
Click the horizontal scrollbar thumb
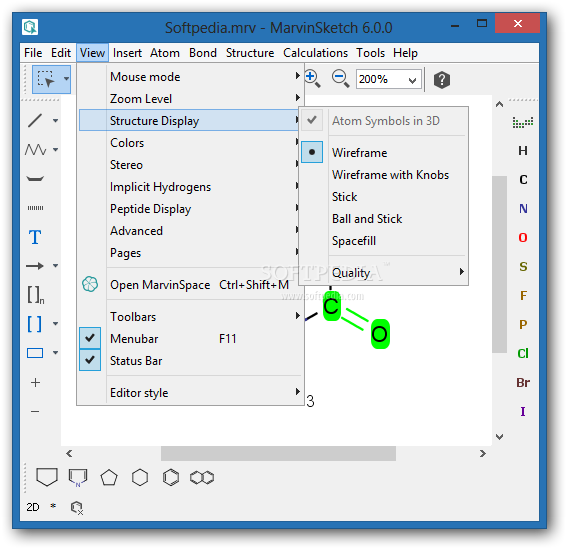point(278,453)
